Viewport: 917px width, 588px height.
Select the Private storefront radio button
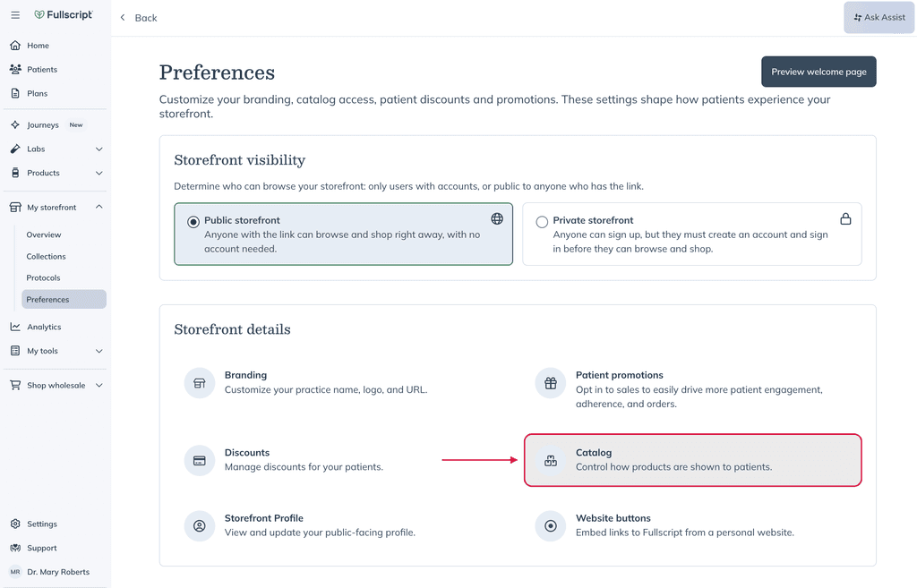pyautogui.click(x=542, y=222)
